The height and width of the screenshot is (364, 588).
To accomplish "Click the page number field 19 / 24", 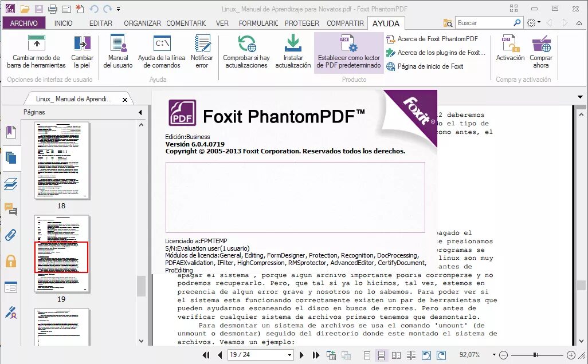I will tap(257, 355).
